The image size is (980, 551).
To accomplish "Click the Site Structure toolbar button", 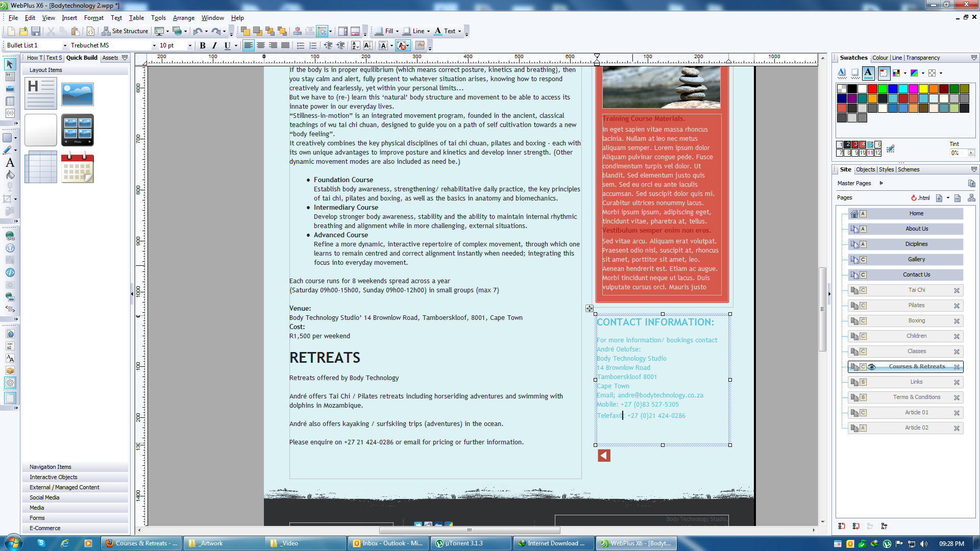I will 125,31.
